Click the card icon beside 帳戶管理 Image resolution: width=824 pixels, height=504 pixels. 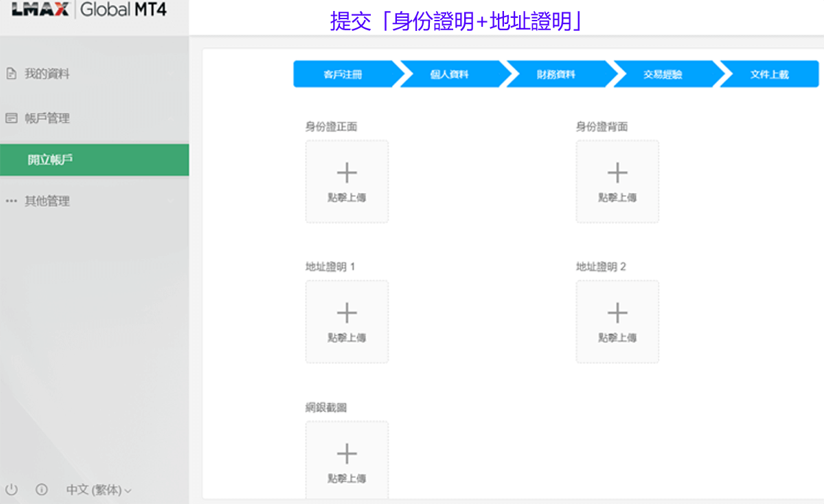[11, 118]
